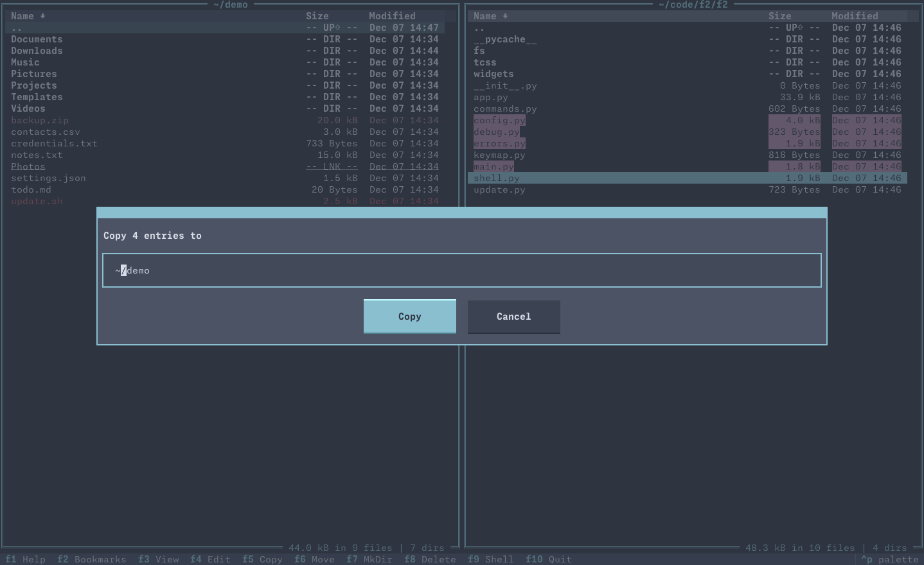
Task: Confirm the dialog with the Copy button
Action: point(409,316)
